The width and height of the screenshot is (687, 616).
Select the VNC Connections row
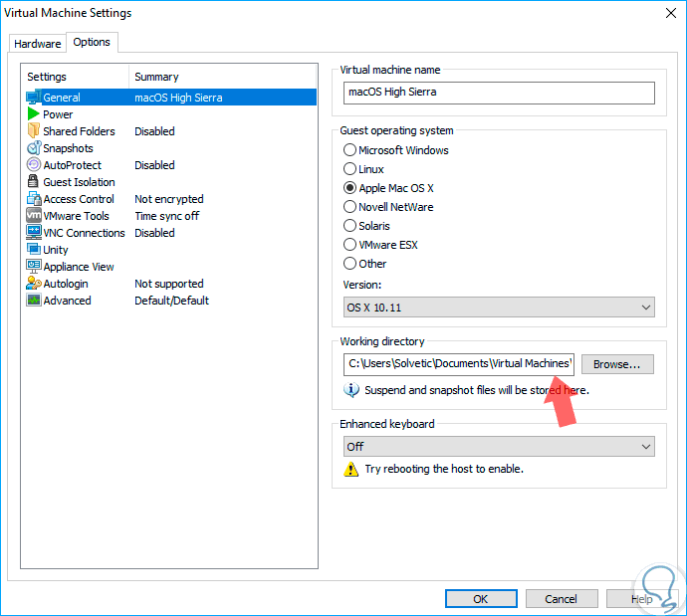(x=171, y=233)
